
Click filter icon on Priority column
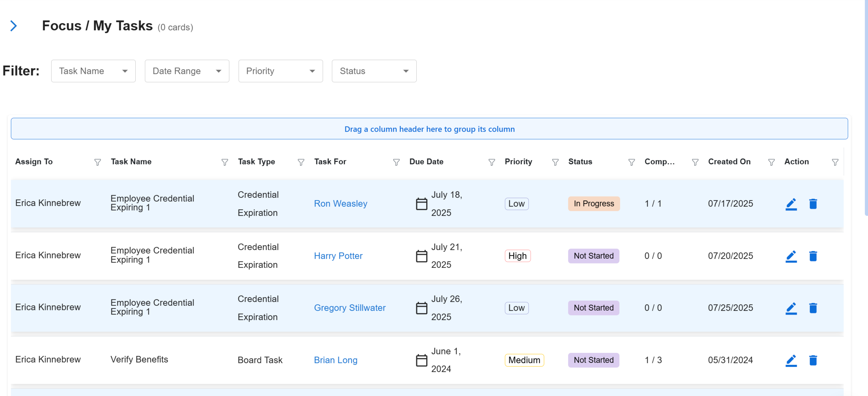pos(555,162)
